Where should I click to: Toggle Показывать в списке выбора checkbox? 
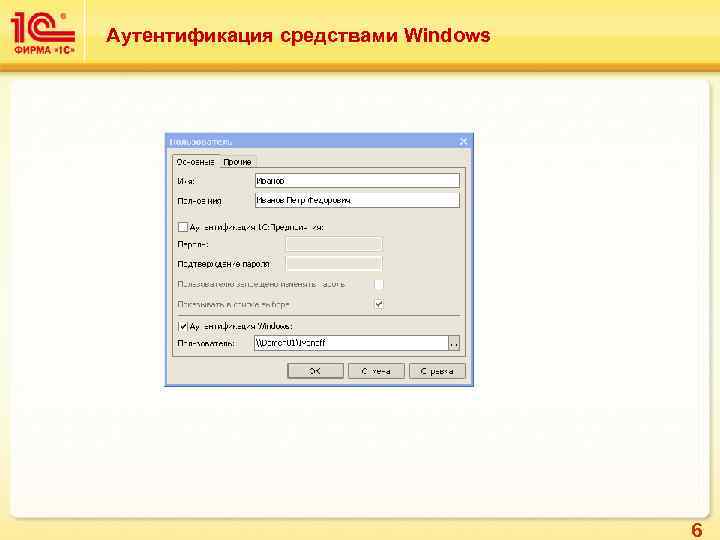pyautogui.click(x=379, y=304)
